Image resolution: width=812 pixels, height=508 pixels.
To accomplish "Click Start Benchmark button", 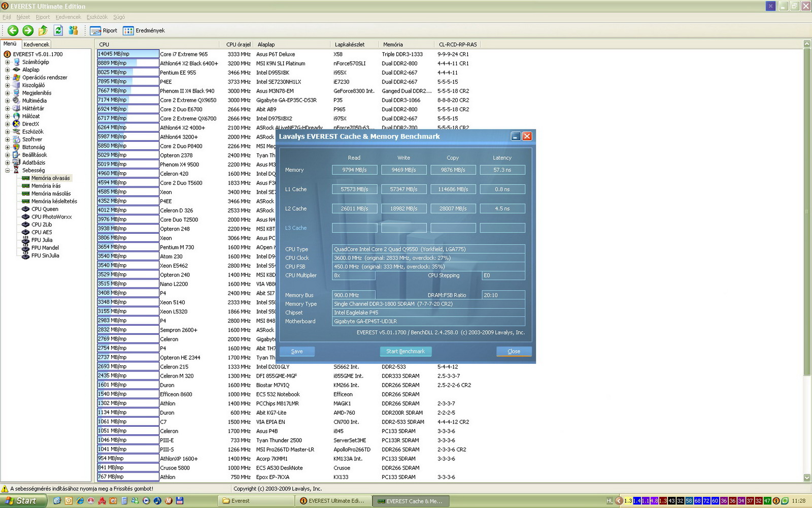I will click(x=405, y=352).
